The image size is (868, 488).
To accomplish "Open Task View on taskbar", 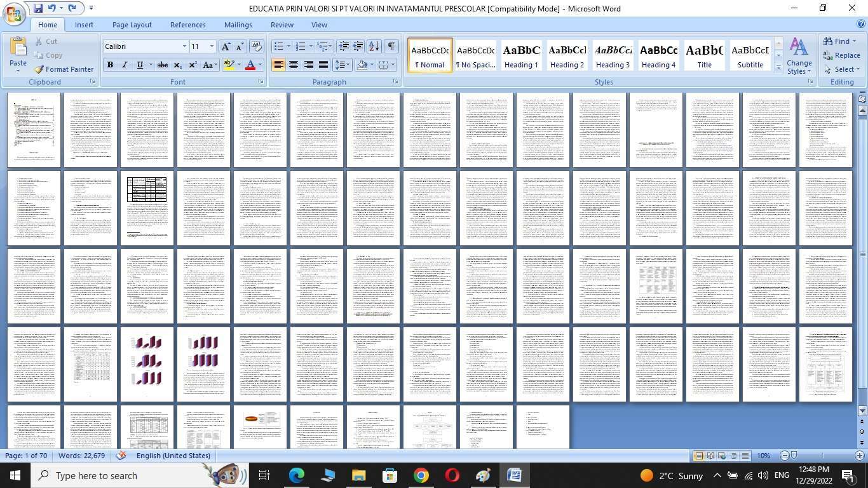I will click(x=265, y=475).
